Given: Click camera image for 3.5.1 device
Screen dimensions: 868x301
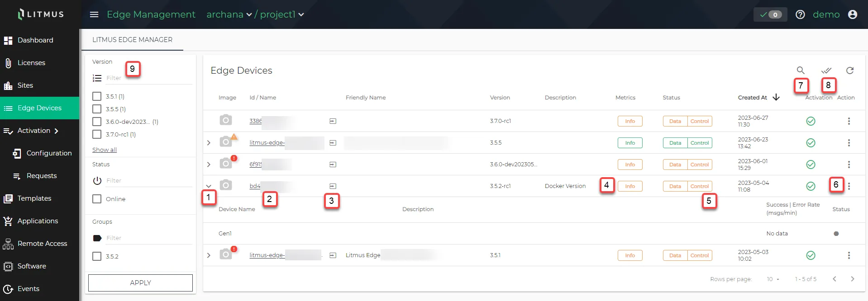Looking at the screenshot, I should pyautogui.click(x=226, y=254).
